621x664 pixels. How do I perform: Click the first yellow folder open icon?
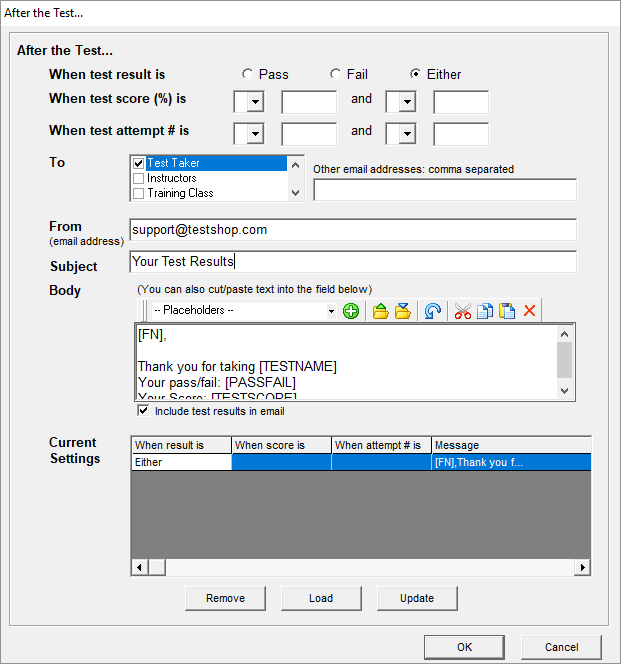381,311
